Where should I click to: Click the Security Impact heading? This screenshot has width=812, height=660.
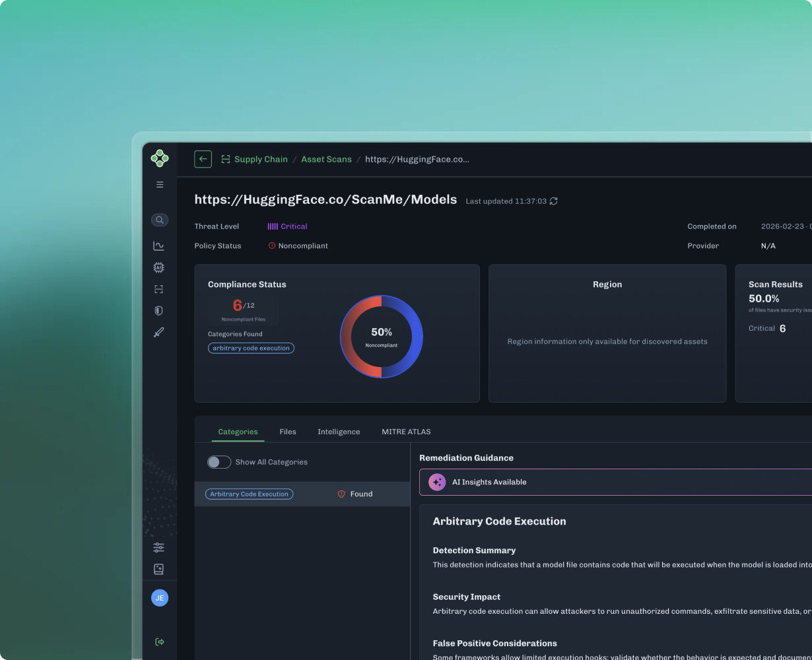pyautogui.click(x=467, y=597)
